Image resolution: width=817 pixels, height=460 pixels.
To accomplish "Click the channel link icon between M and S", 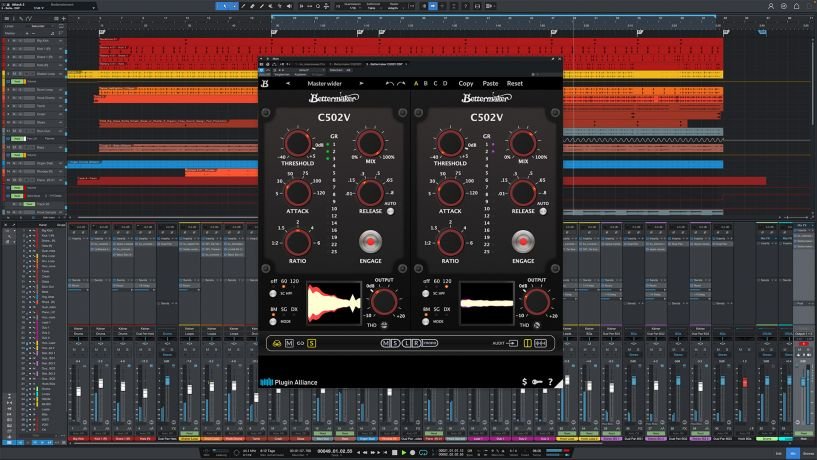I will [x=299, y=343].
